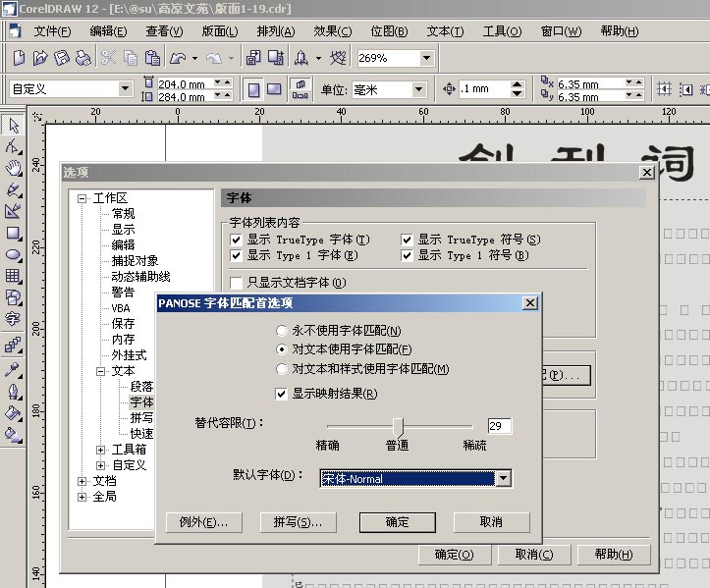
Task: Collapse the 文本 tree node
Action: [100, 372]
